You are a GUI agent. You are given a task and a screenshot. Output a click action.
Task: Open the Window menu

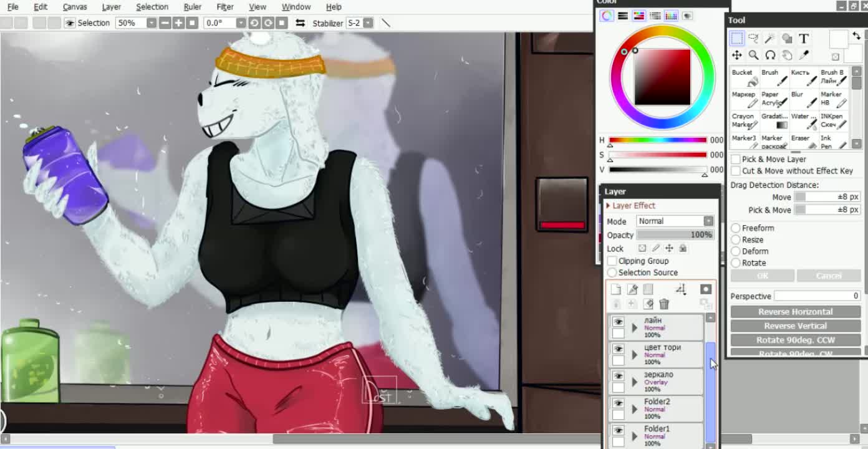[296, 7]
